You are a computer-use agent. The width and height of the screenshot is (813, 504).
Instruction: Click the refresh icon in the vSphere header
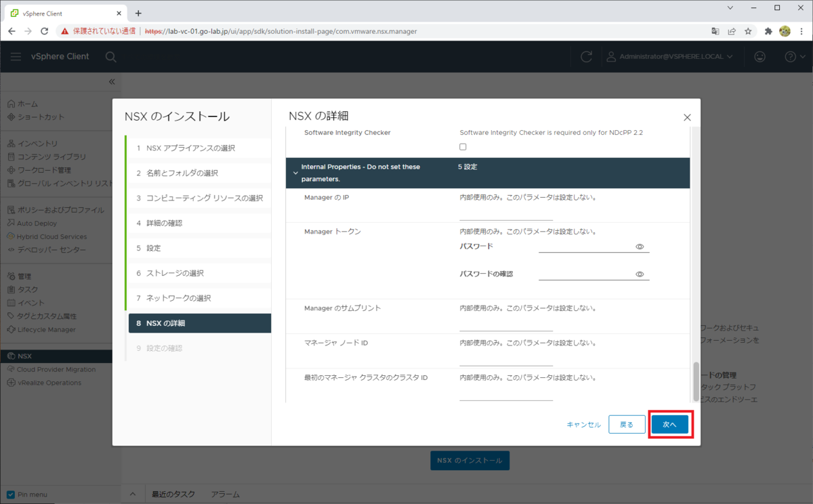(x=587, y=57)
